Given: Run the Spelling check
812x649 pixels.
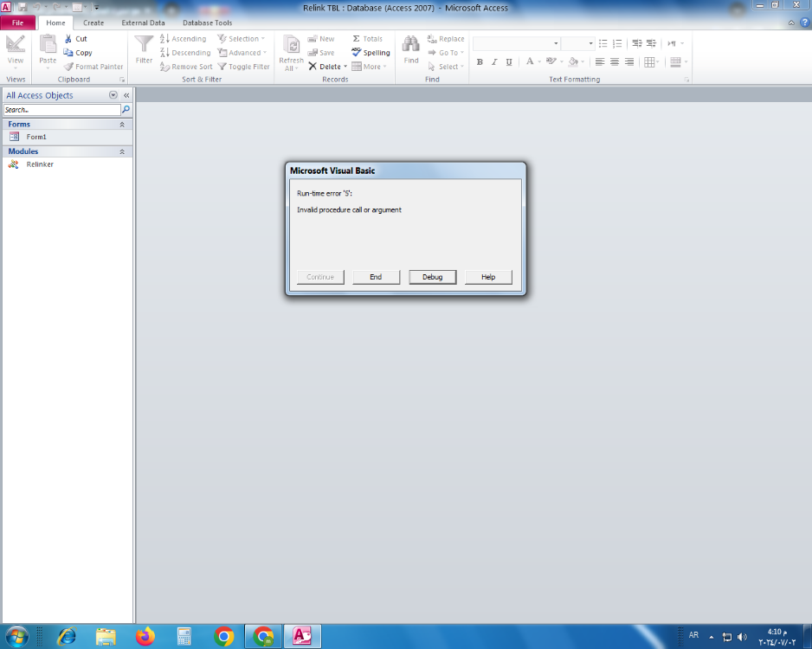Looking at the screenshot, I should (371, 53).
